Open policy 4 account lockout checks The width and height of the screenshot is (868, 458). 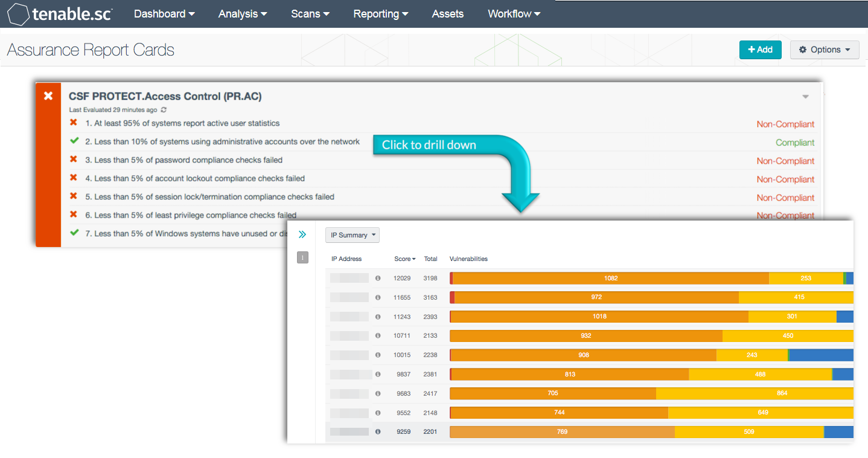[x=194, y=178]
